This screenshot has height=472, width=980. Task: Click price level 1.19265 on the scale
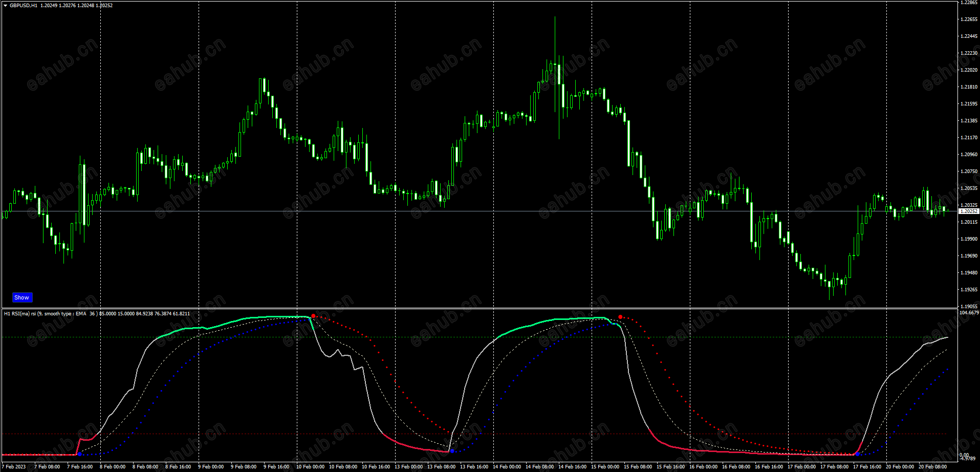(x=969, y=290)
